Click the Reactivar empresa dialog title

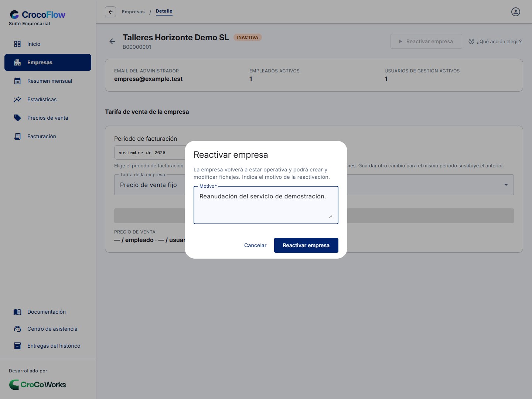[x=231, y=155]
